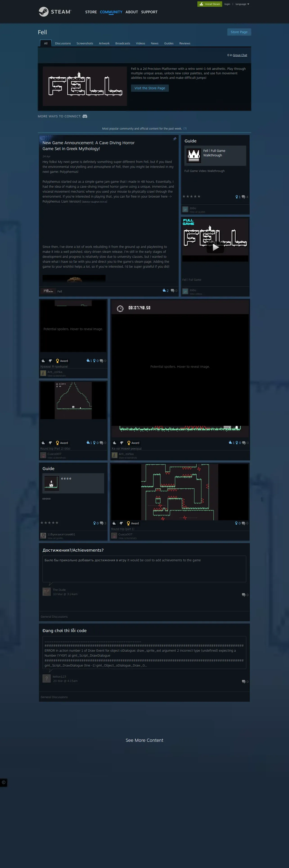Open comments on the Cave Diving announcement
289x868 pixels.
coord(174,290)
